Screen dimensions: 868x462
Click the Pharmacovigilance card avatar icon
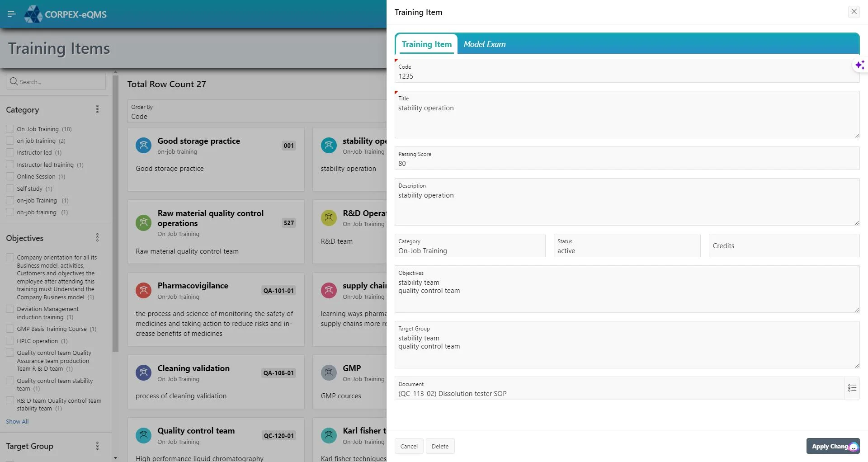pos(143,290)
